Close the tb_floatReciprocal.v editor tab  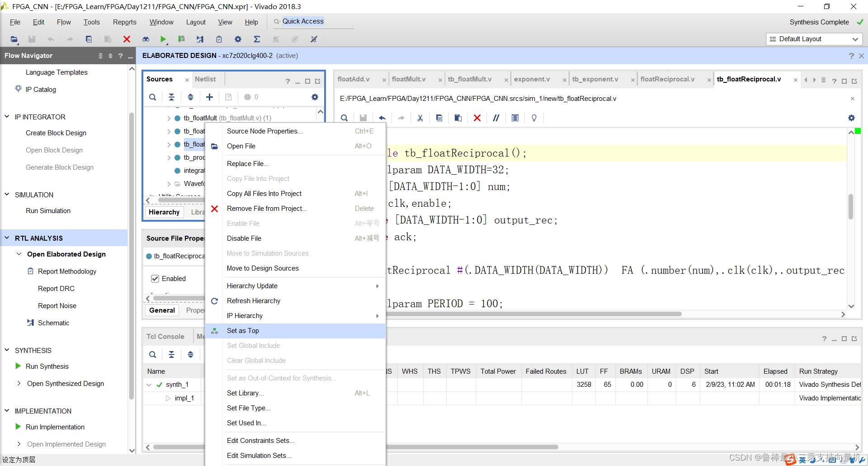click(796, 80)
